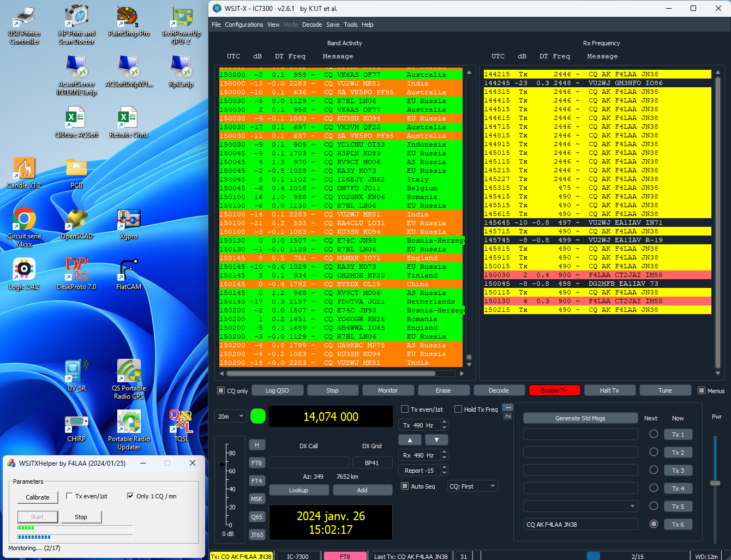Click Tune button
731x560 pixels.
[x=665, y=390]
